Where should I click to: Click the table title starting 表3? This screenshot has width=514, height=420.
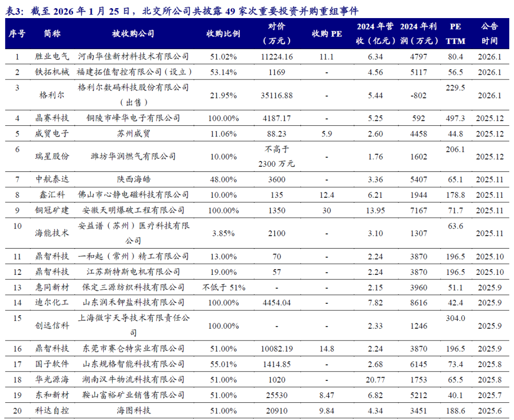point(182,11)
